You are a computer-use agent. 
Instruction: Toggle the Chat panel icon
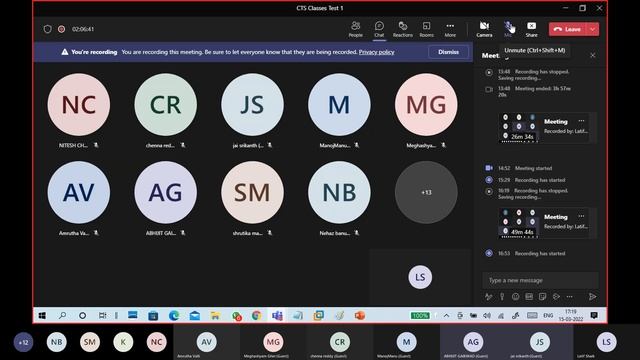379,29
